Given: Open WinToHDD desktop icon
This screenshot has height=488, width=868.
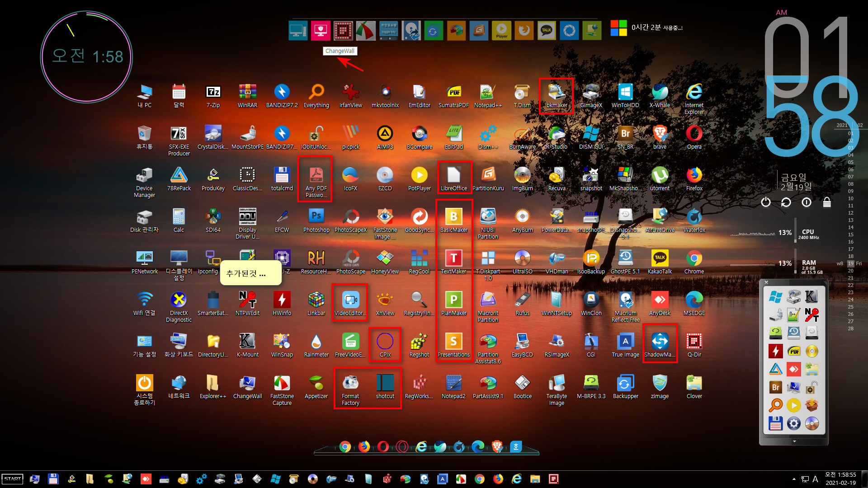Looking at the screenshot, I should pyautogui.click(x=625, y=96).
